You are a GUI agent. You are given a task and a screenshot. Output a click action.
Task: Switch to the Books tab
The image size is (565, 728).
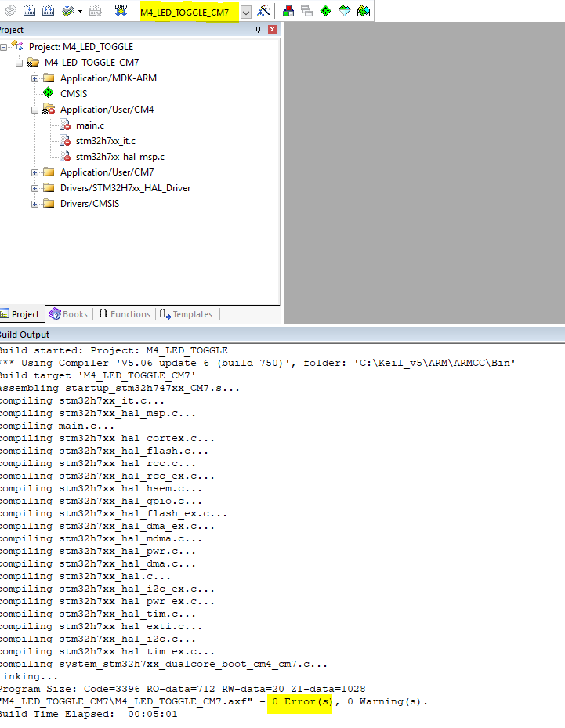pyautogui.click(x=68, y=314)
